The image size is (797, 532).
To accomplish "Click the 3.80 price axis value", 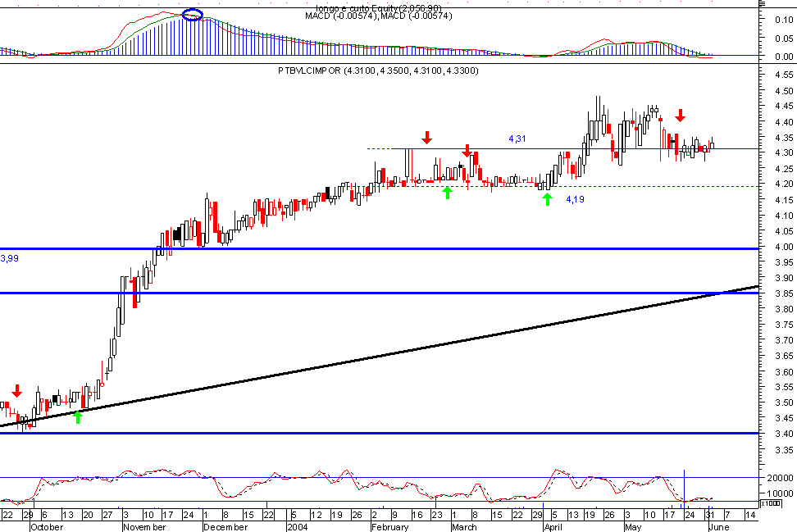I will (785, 309).
